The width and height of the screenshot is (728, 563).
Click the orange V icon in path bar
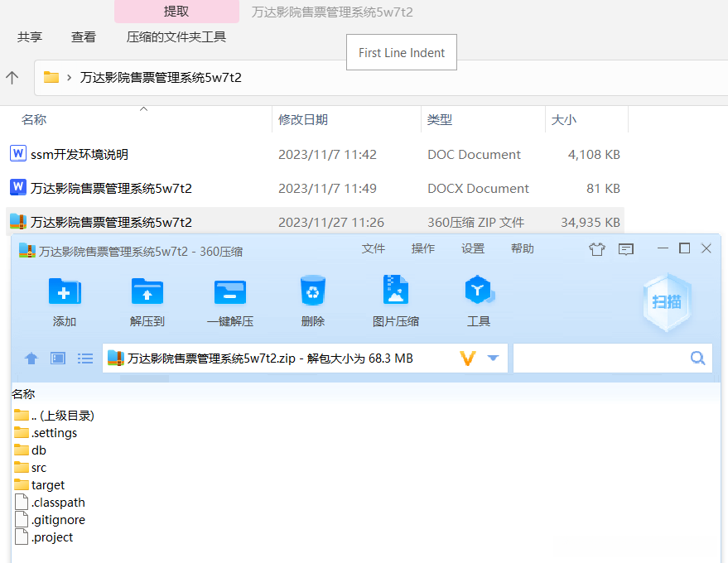(x=468, y=358)
